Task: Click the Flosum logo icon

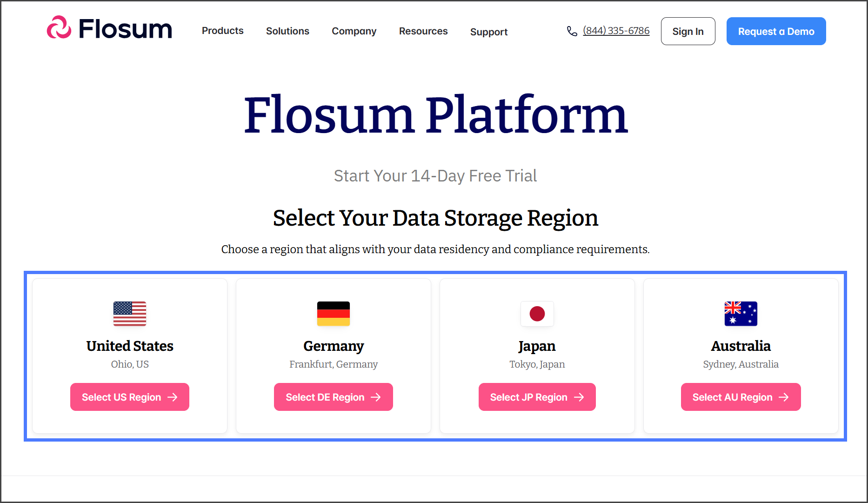Action: 59,27
